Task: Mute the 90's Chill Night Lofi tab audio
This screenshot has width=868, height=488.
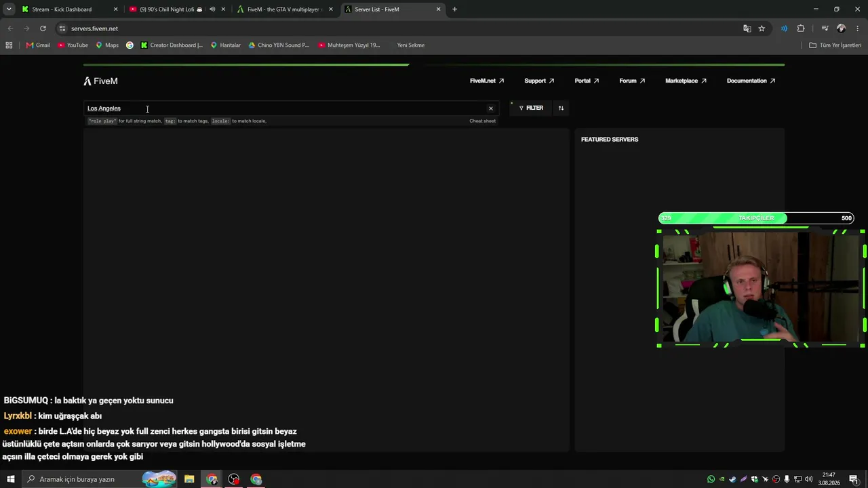Action: 212,9
